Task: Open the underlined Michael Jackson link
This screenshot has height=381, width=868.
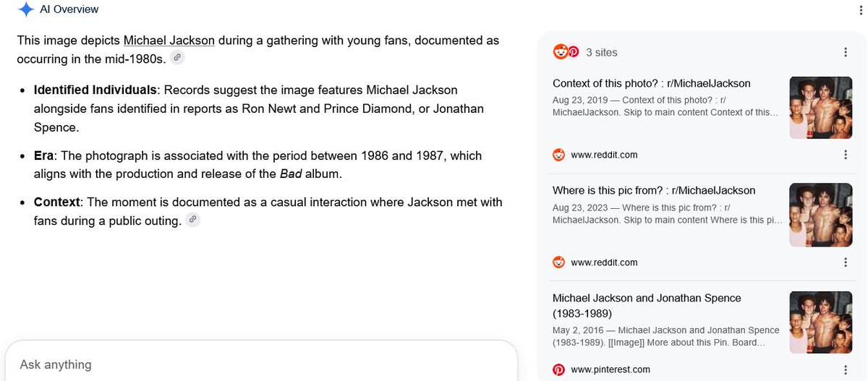Action: [169, 40]
